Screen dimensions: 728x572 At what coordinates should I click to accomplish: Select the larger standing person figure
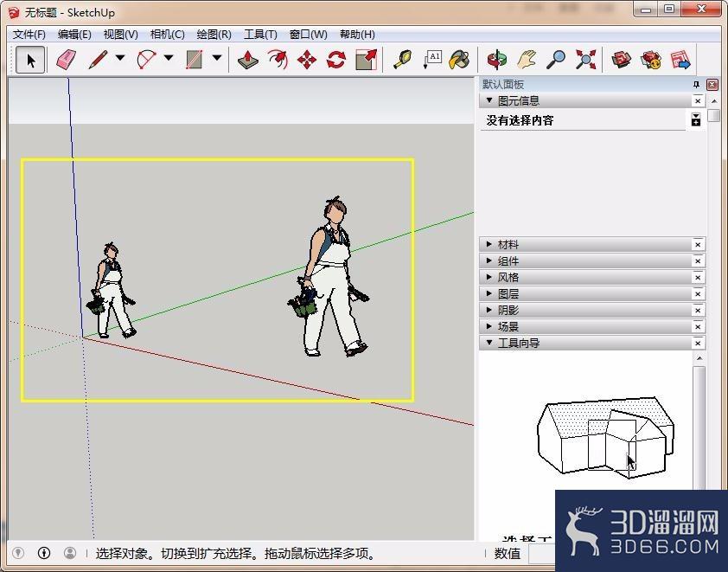pos(330,278)
